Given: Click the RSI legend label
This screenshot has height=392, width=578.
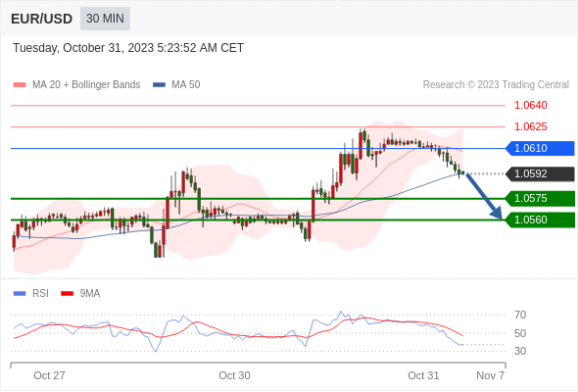Looking at the screenshot, I should (x=40, y=294).
